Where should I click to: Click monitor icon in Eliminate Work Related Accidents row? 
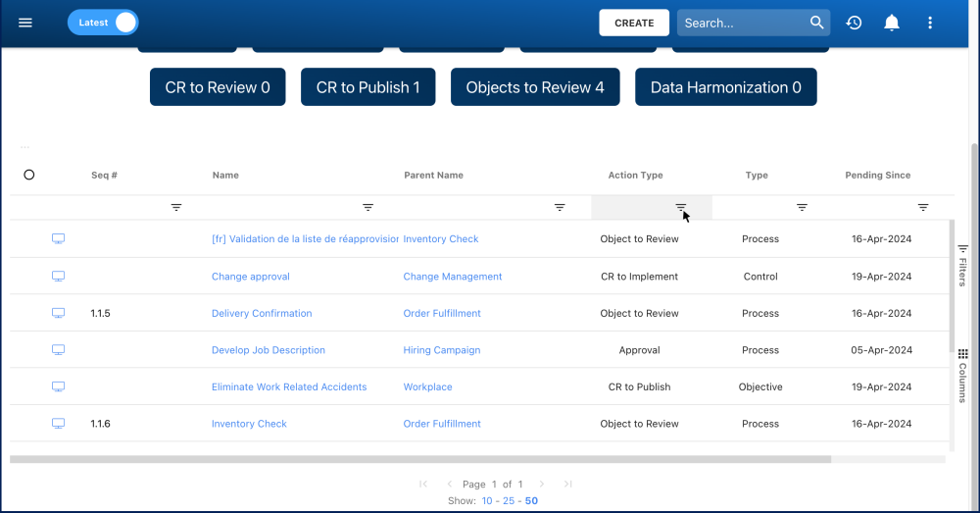pyautogui.click(x=58, y=387)
